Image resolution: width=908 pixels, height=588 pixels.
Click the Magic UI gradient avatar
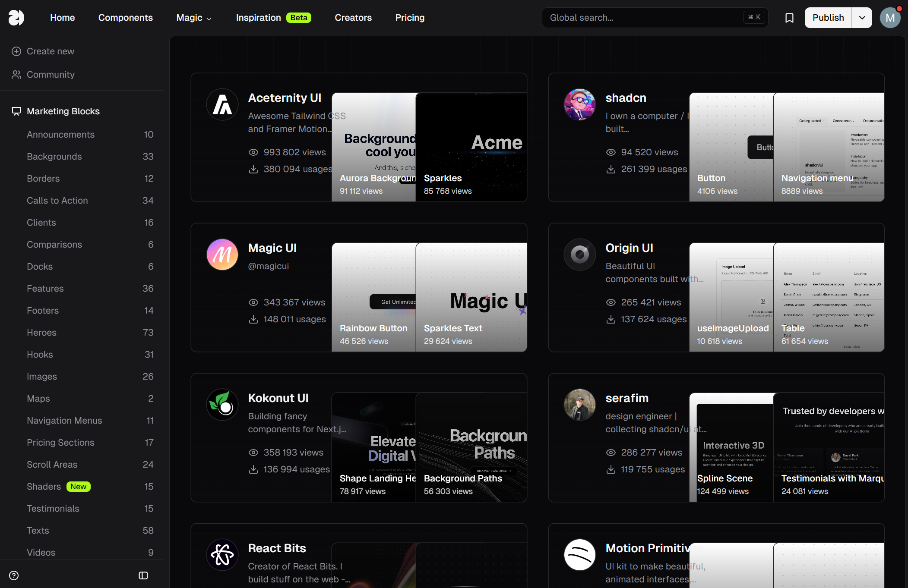pyautogui.click(x=222, y=255)
